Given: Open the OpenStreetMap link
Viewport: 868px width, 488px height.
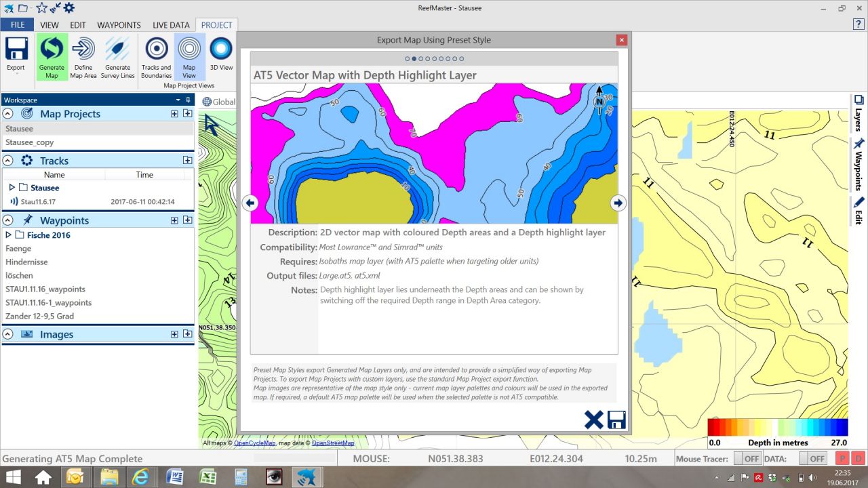Looking at the screenshot, I should pyautogui.click(x=332, y=443).
